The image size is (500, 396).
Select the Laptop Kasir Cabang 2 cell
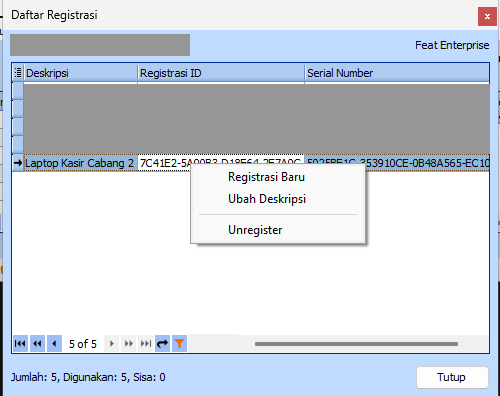(81, 163)
